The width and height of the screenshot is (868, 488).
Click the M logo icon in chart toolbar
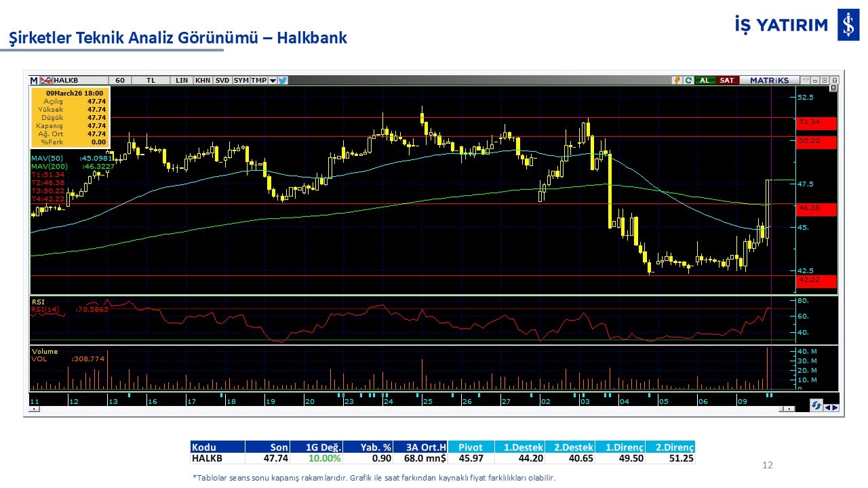coord(34,80)
